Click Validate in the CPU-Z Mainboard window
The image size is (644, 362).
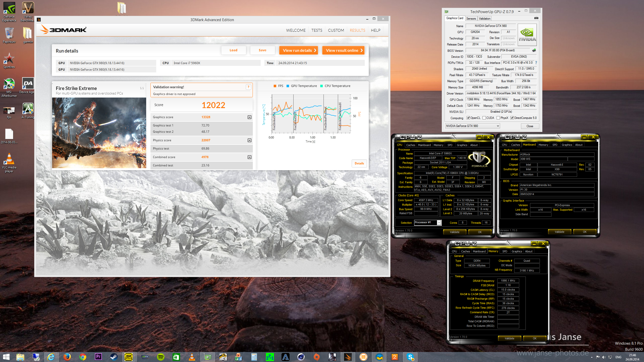(x=559, y=232)
